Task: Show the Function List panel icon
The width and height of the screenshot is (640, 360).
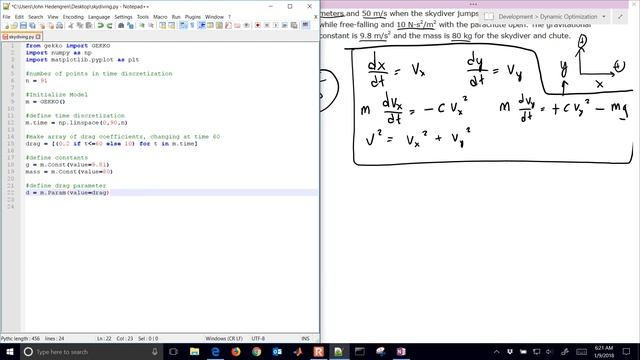Action: (228, 25)
